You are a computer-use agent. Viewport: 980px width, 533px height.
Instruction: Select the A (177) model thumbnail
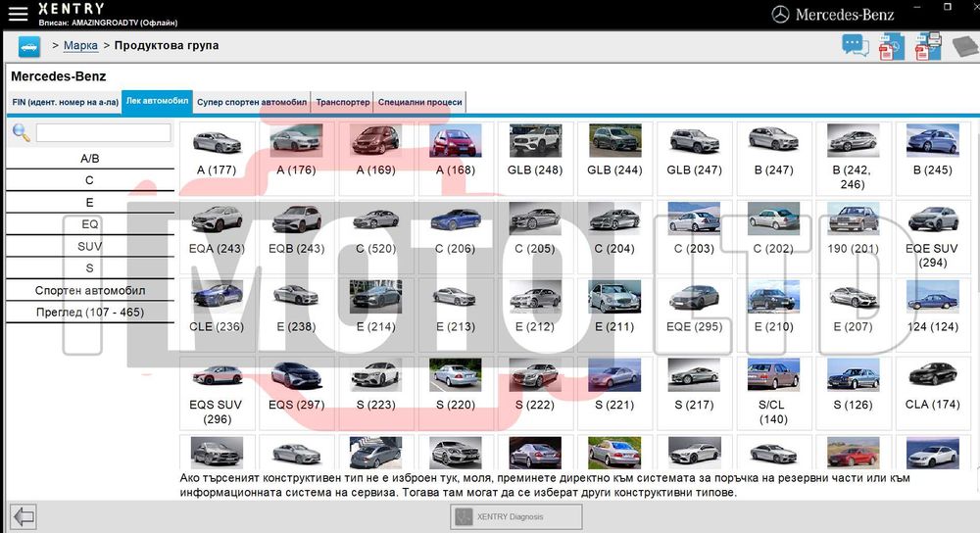tap(217, 159)
